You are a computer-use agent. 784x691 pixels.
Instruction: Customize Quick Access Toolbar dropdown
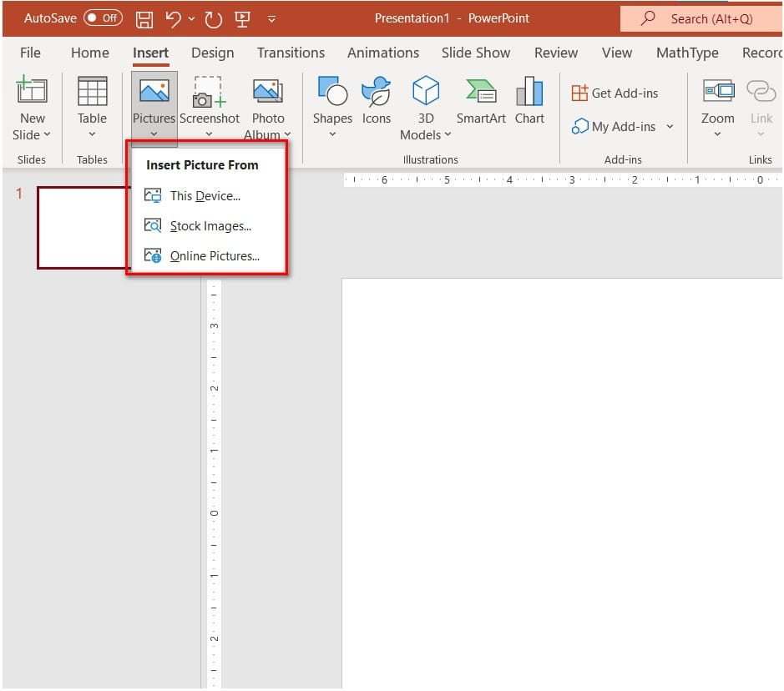click(x=271, y=19)
